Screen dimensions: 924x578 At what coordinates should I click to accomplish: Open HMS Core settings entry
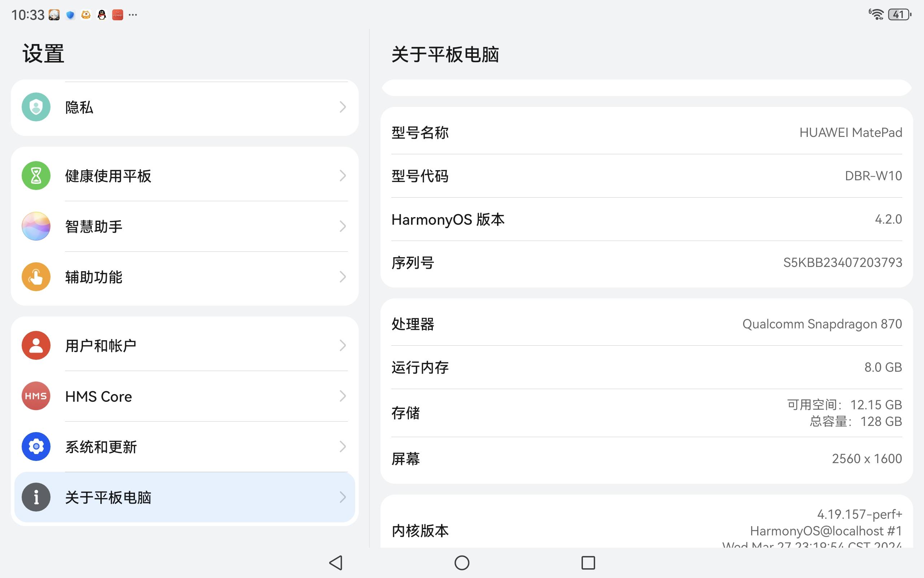pyautogui.click(x=185, y=396)
